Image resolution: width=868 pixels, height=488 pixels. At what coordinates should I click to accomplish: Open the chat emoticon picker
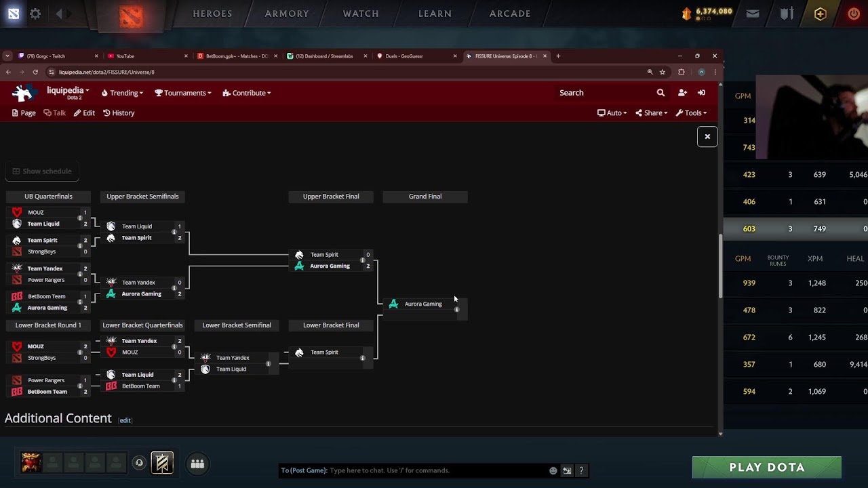click(553, 470)
